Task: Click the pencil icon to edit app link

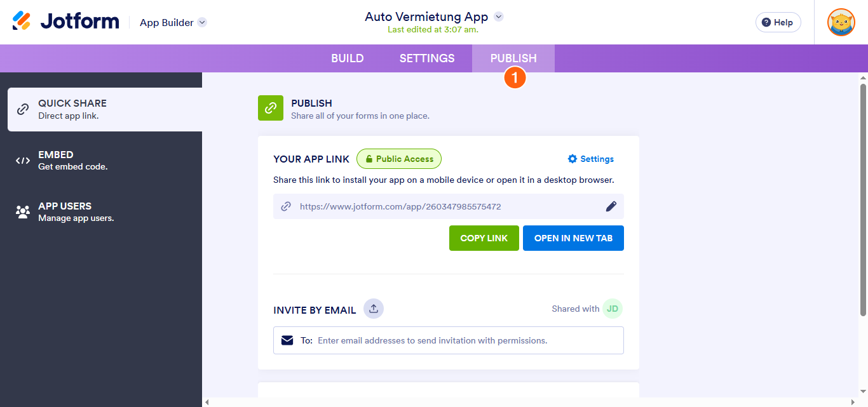Action: (x=611, y=206)
